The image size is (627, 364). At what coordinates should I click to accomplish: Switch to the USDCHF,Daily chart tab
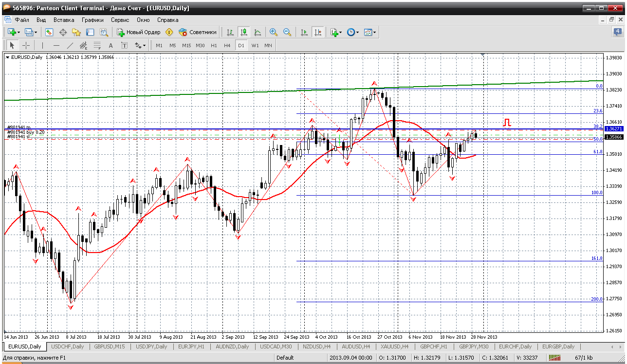68,346
